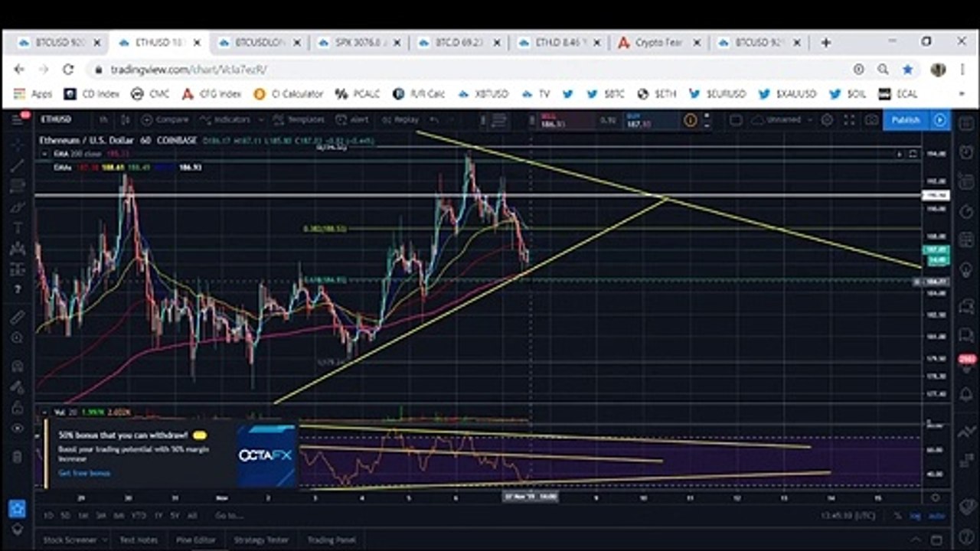Toggle log scale option
The image size is (980, 551).
click(x=915, y=516)
